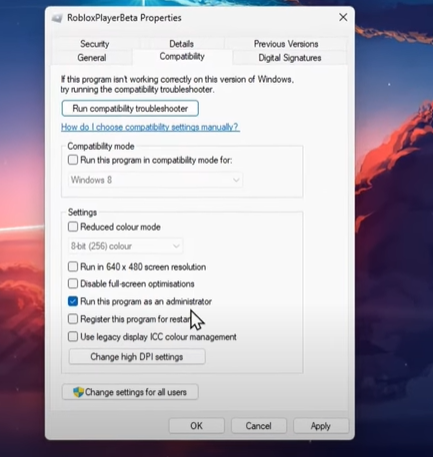Toggle Reduced colour mode checkbox
This screenshot has height=457, width=433.
click(x=73, y=227)
